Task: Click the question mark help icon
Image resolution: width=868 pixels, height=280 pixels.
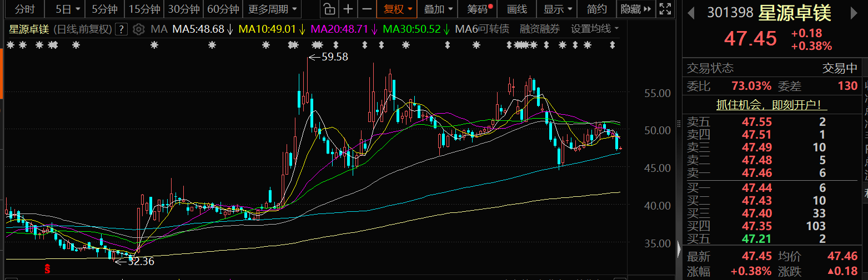Action: (122, 29)
